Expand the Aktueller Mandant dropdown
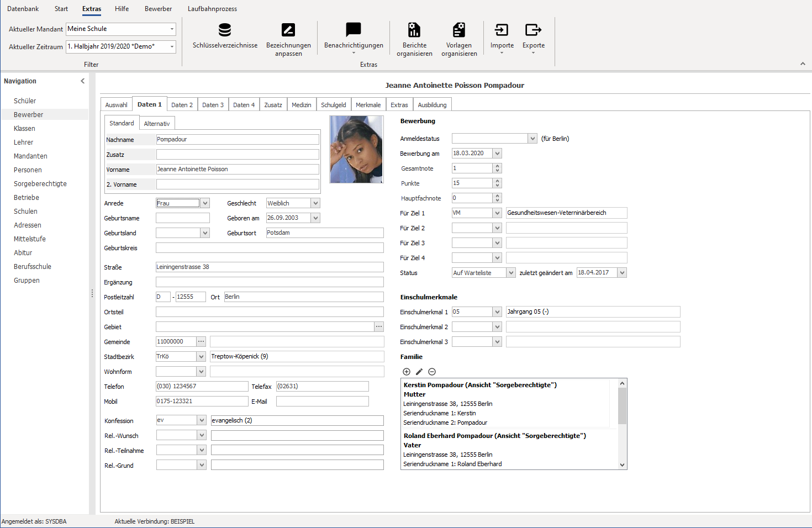The image size is (812, 528). click(x=172, y=29)
